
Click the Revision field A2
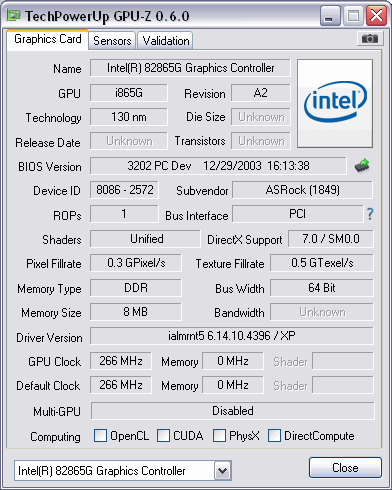click(261, 93)
